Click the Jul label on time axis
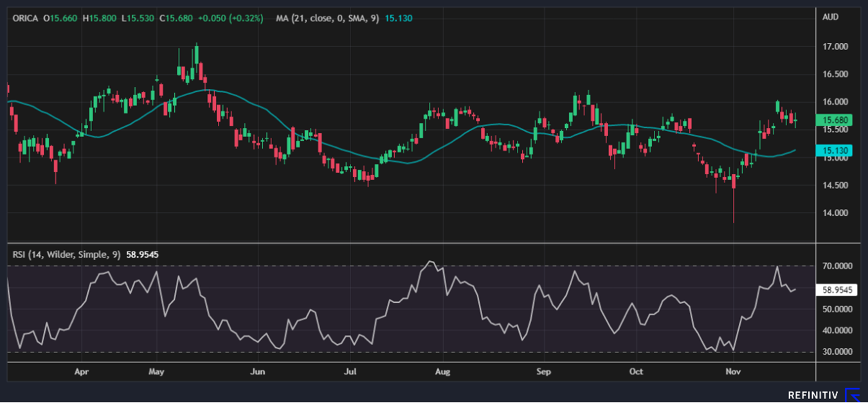 click(x=350, y=372)
